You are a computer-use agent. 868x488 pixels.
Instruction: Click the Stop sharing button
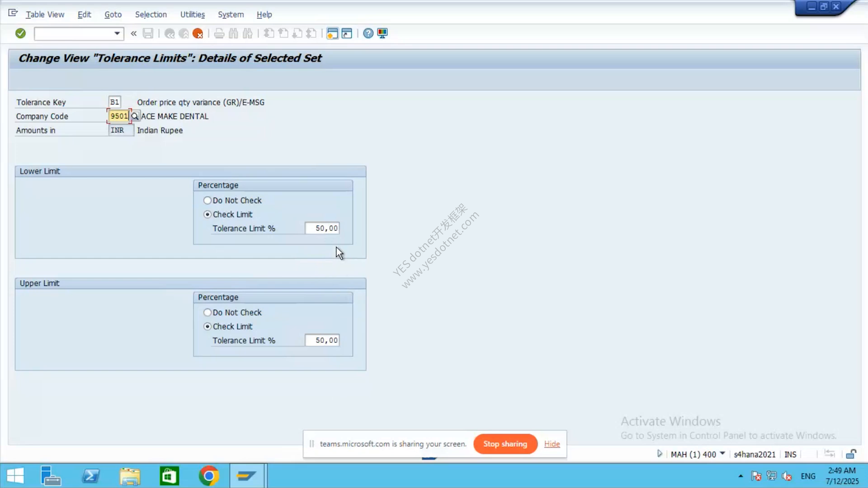click(505, 444)
